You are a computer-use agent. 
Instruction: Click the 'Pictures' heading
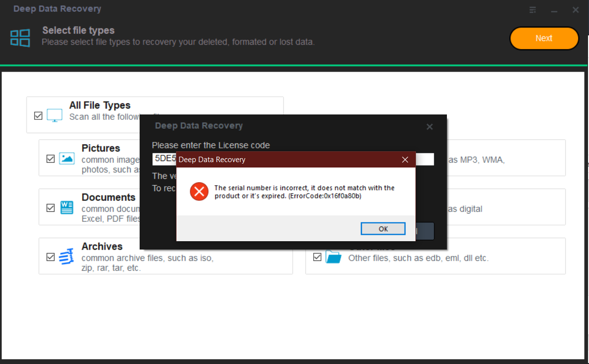[x=101, y=148]
